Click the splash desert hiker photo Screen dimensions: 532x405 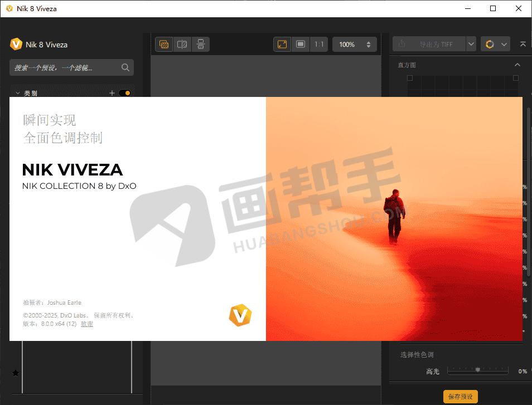pos(394,219)
